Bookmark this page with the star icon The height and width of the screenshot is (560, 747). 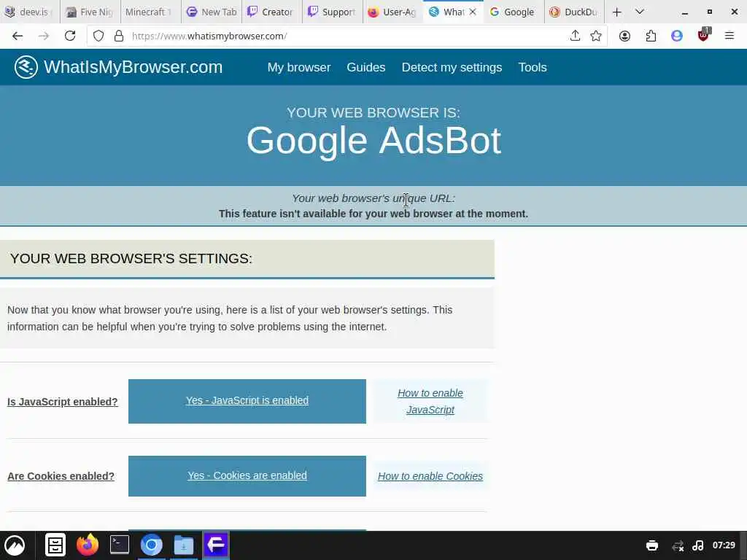point(596,36)
